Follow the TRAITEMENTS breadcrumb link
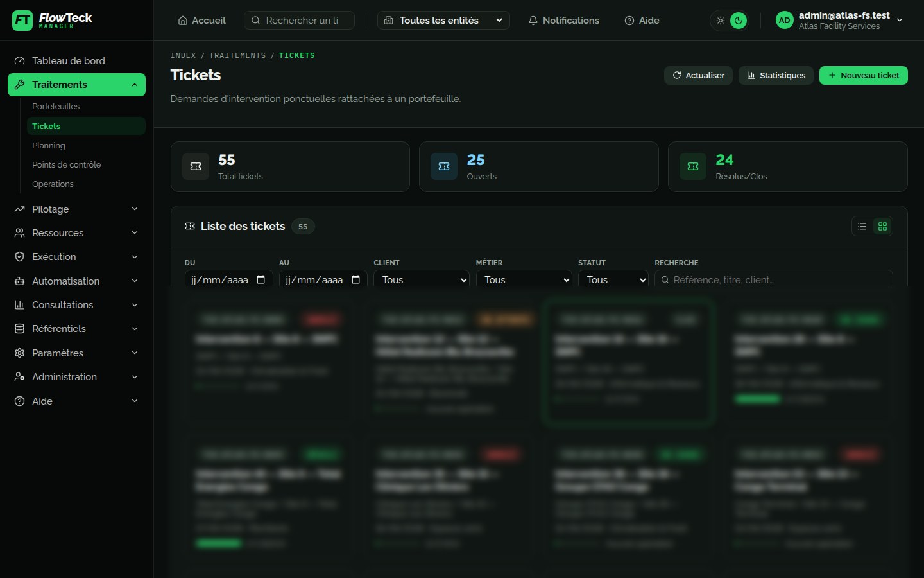The height and width of the screenshot is (578, 924). [237, 56]
